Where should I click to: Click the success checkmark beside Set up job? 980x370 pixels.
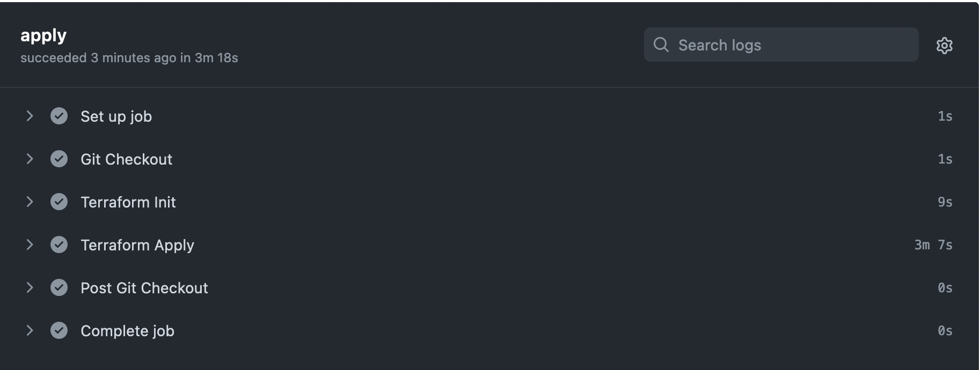click(59, 116)
